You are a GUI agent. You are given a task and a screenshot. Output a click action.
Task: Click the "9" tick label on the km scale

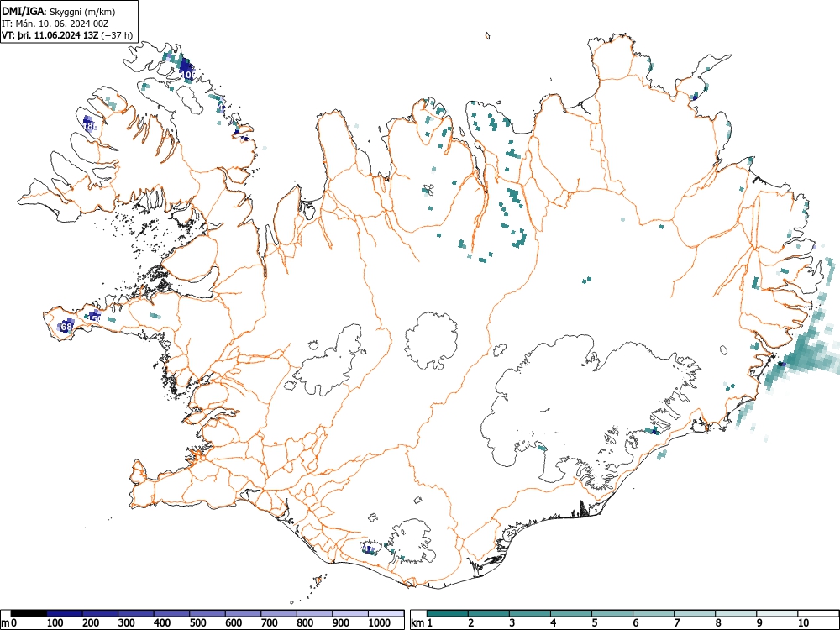click(x=759, y=623)
